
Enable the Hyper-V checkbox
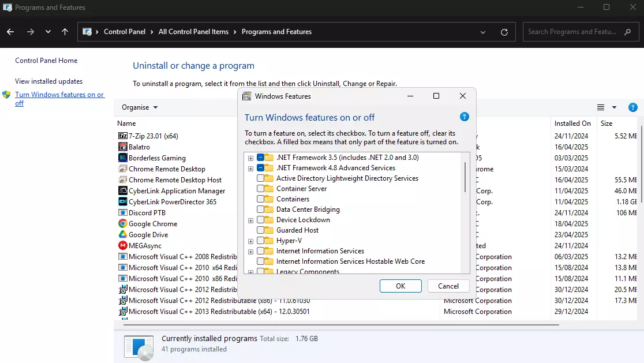[x=260, y=241]
